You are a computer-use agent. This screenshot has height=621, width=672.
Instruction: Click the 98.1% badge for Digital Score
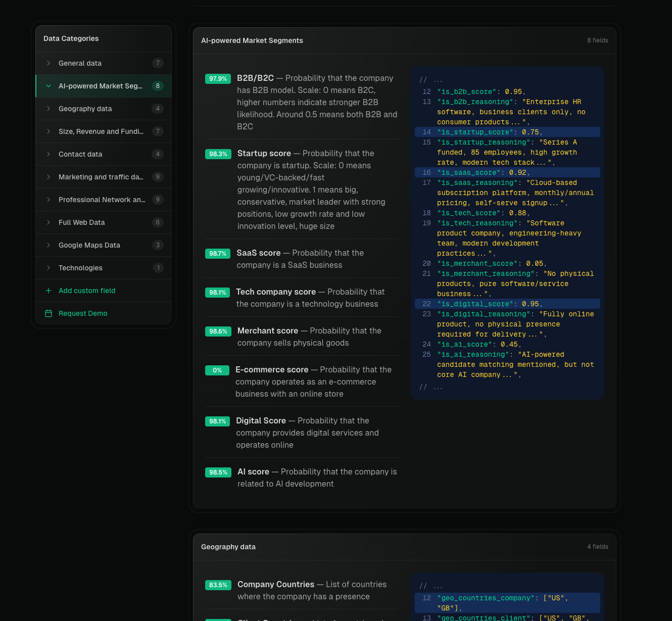click(x=217, y=421)
